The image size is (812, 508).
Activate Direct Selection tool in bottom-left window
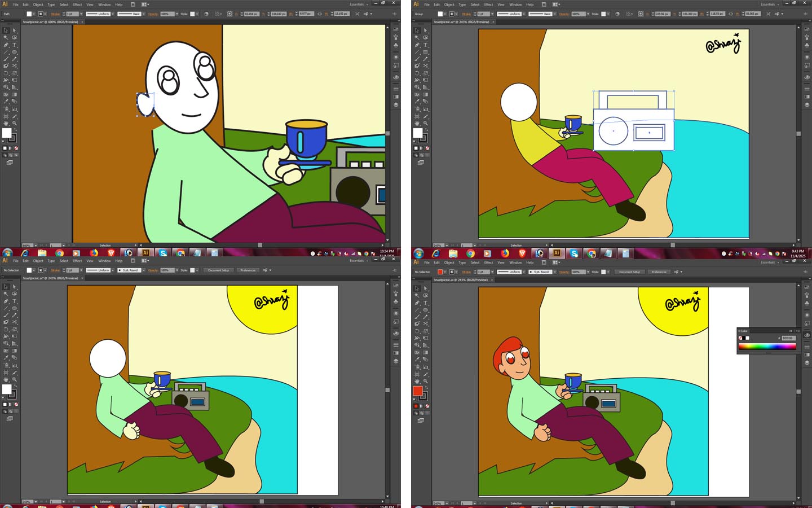coord(15,287)
